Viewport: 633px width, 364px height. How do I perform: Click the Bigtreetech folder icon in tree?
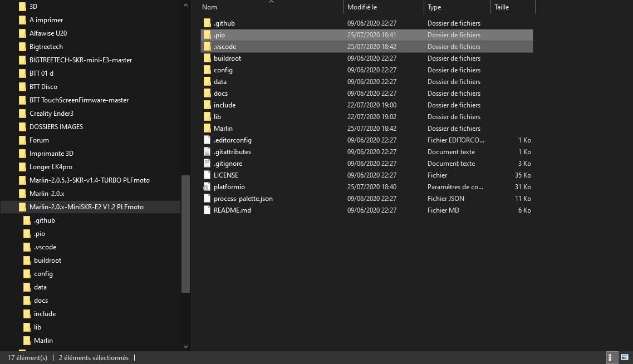click(x=23, y=46)
